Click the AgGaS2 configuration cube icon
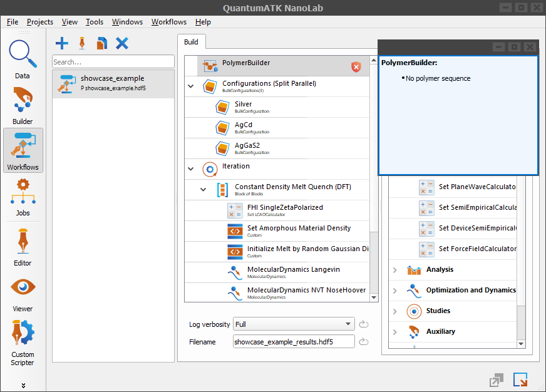The image size is (546, 392). (x=222, y=148)
